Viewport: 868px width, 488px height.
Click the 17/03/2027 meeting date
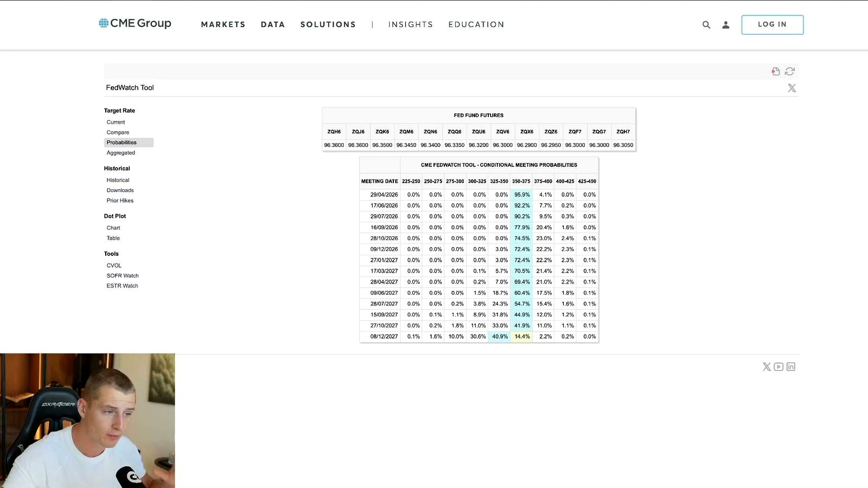click(384, 271)
